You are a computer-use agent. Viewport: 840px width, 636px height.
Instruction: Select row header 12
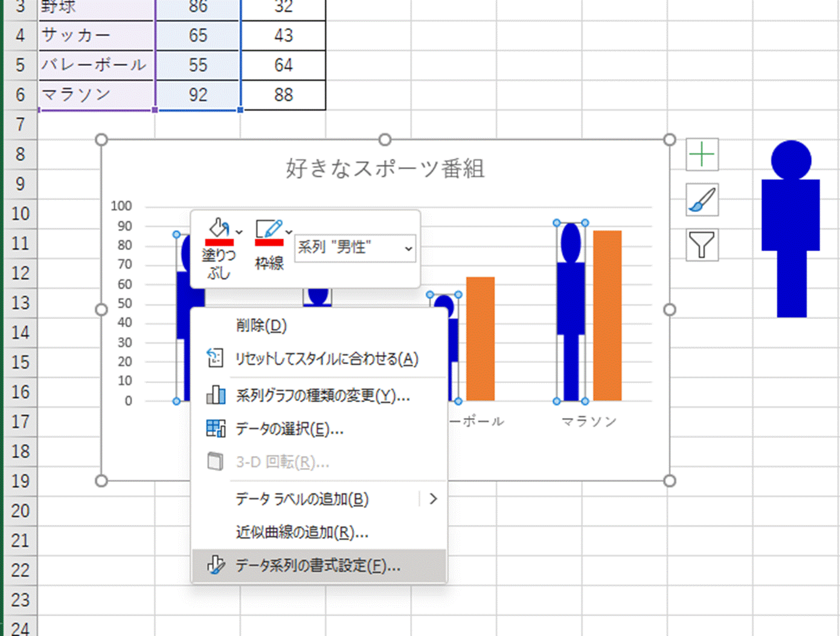click(x=20, y=273)
